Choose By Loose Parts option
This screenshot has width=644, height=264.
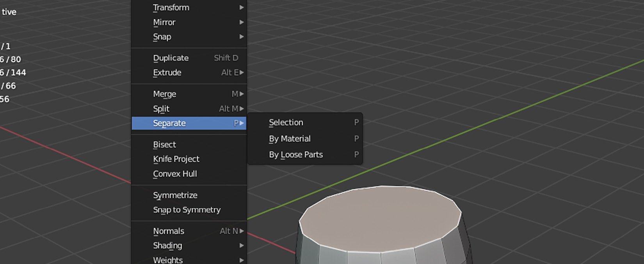tap(305, 154)
